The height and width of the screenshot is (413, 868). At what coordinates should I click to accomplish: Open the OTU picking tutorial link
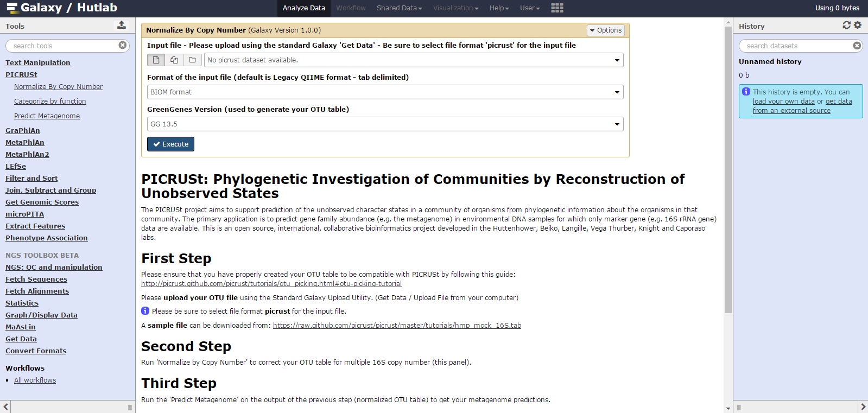coord(271,283)
